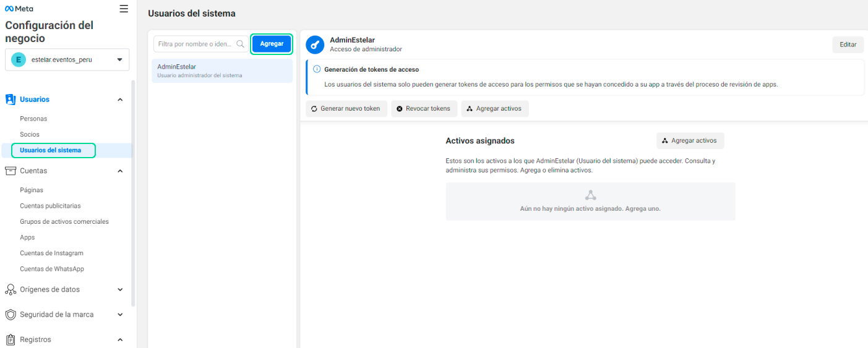The width and height of the screenshot is (868, 348).
Task: Collapse the Cuentas section chevron
Action: 120,171
